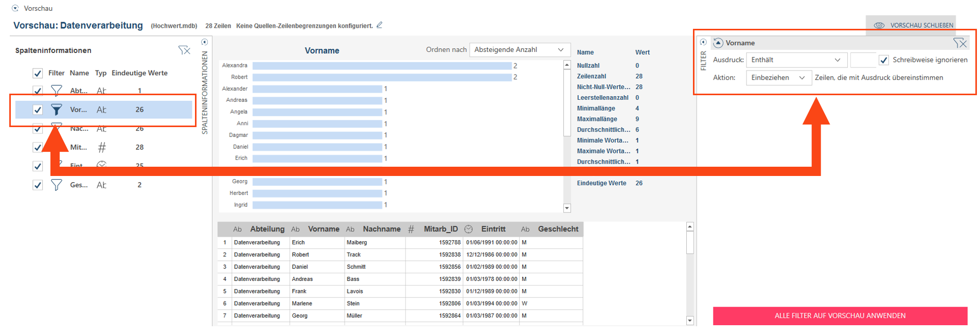This screenshot has height=336, width=980.
Task: Open the Ordnen nach sort dropdown
Action: click(x=519, y=50)
